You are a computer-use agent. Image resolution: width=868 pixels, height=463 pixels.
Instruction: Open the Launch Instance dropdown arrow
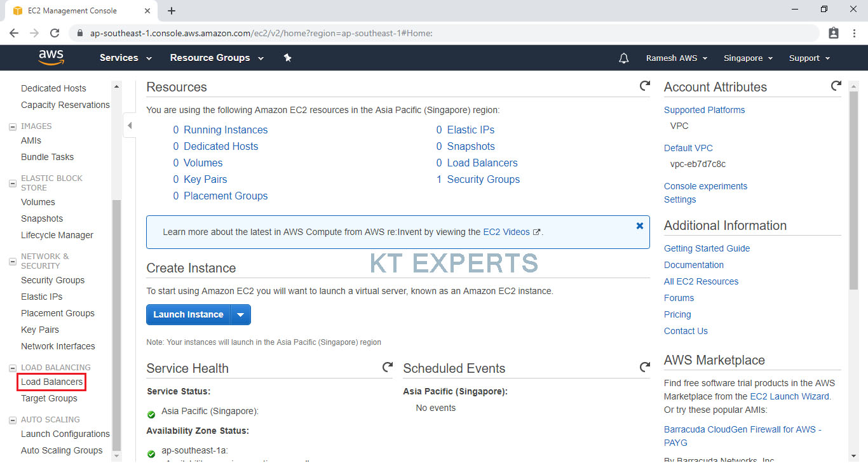(x=240, y=314)
